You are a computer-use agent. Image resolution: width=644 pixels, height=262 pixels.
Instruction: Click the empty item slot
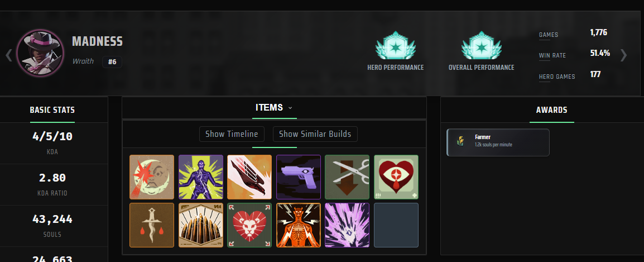point(396,225)
